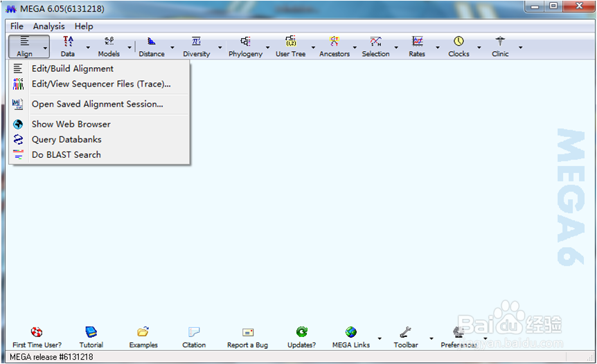Click the MEGA title bar app icon
Screen dimensions: 597x364
[11, 9]
